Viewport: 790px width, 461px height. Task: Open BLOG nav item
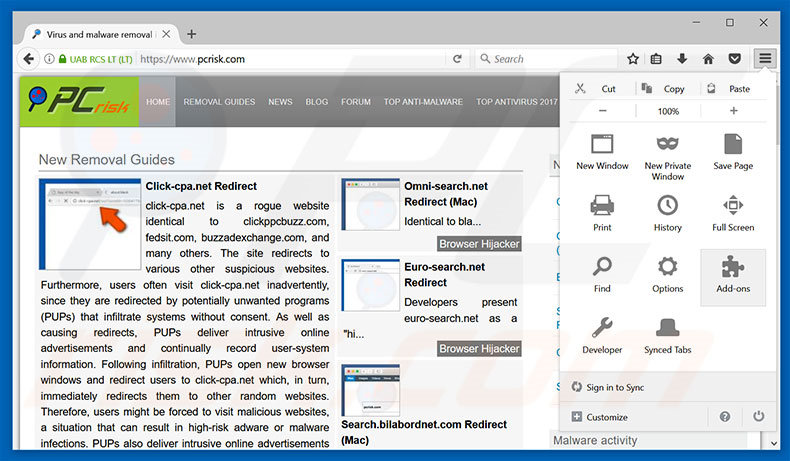[x=316, y=102]
